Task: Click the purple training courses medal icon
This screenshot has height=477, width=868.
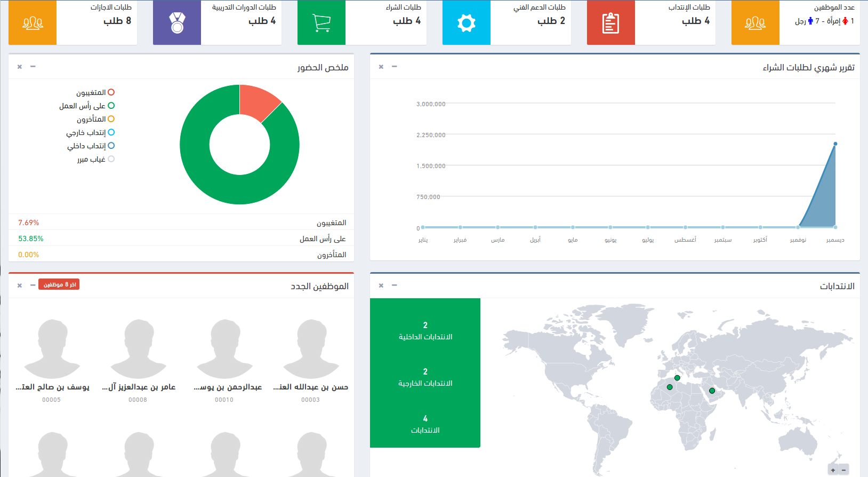Action: (177, 23)
